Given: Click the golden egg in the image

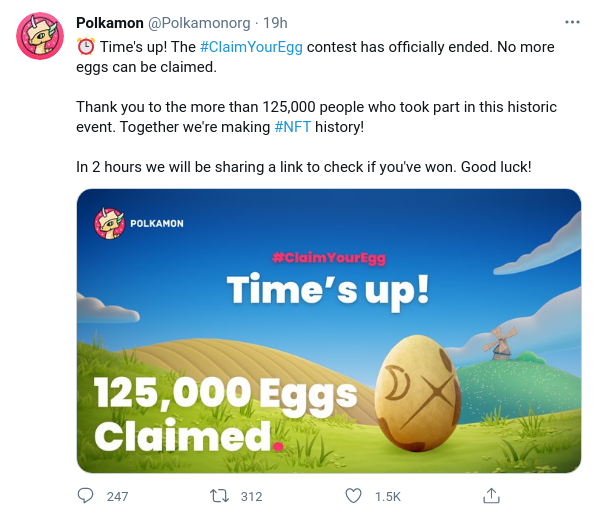Looking at the screenshot, I should (418, 393).
